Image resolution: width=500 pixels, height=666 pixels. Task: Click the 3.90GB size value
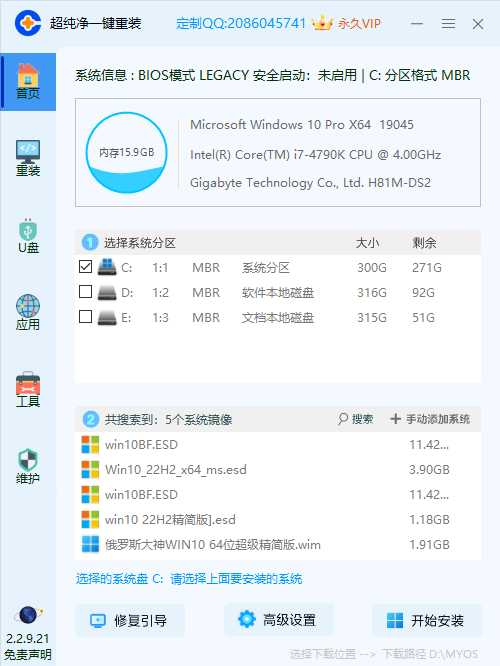(x=429, y=470)
